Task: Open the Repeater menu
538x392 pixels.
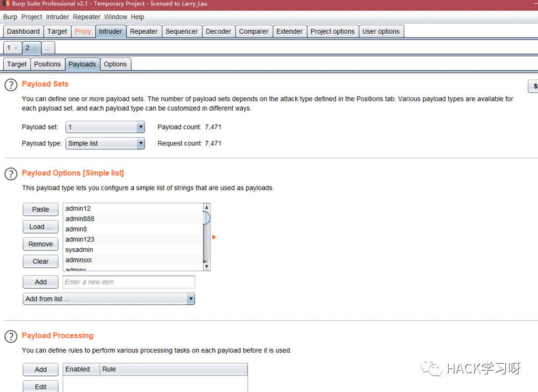Action: [x=87, y=17]
